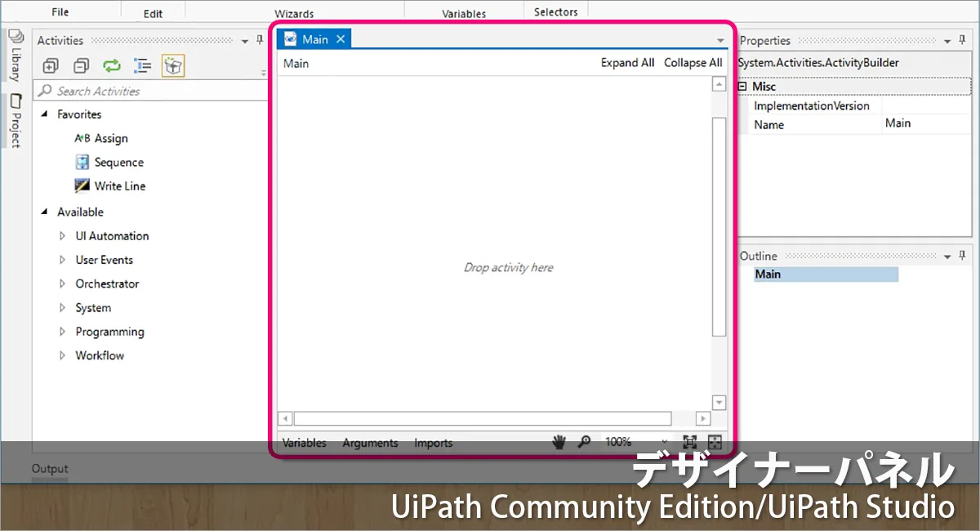Click the scroll up arrow in designer
The height and width of the screenshot is (531, 980).
pos(719,84)
